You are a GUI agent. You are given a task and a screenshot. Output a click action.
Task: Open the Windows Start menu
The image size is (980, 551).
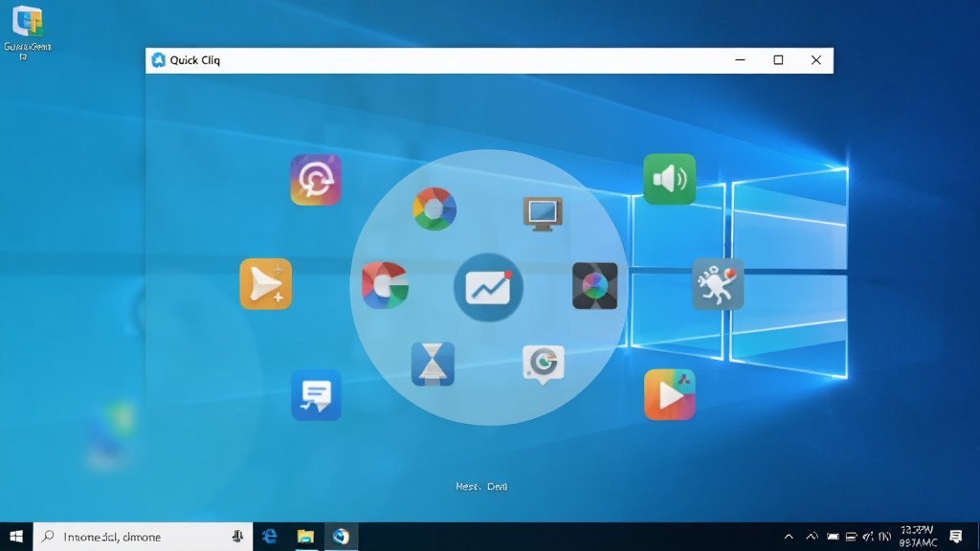pos(16,537)
